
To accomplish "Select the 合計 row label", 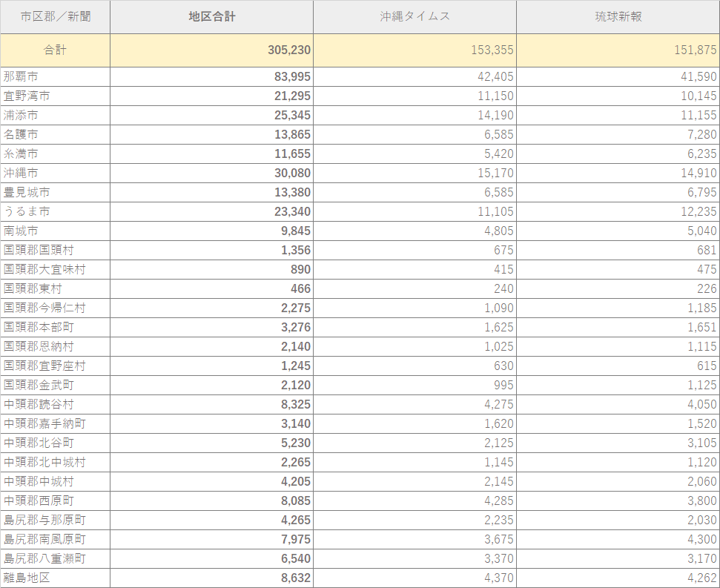I will pos(55,50).
